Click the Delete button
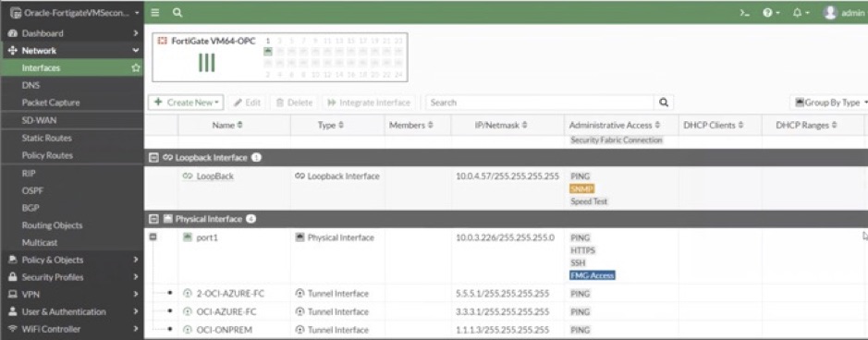The height and width of the screenshot is (340, 868). [x=294, y=103]
